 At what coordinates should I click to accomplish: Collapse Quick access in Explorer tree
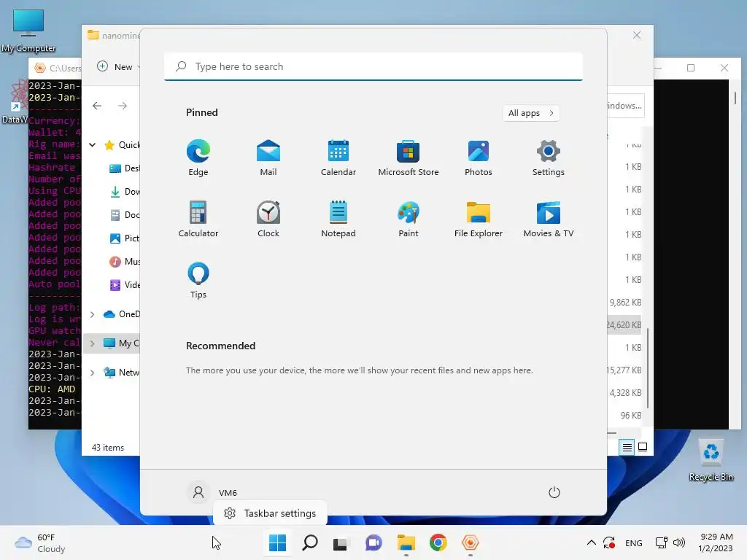coord(93,145)
